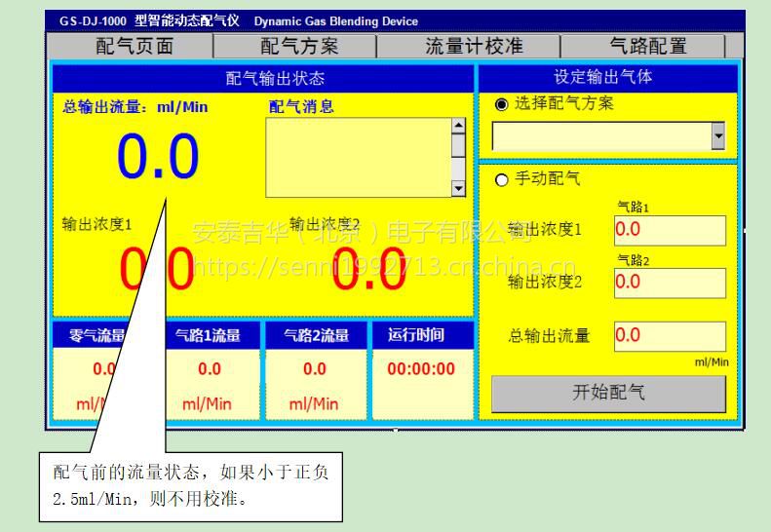Screen dimensions: 771x532
Task: Switch to the 配气页面 tab
Action: pos(135,46)
